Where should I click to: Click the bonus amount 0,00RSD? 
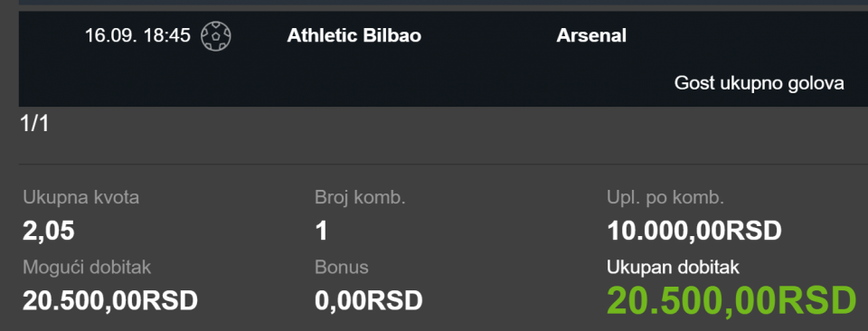369,300
